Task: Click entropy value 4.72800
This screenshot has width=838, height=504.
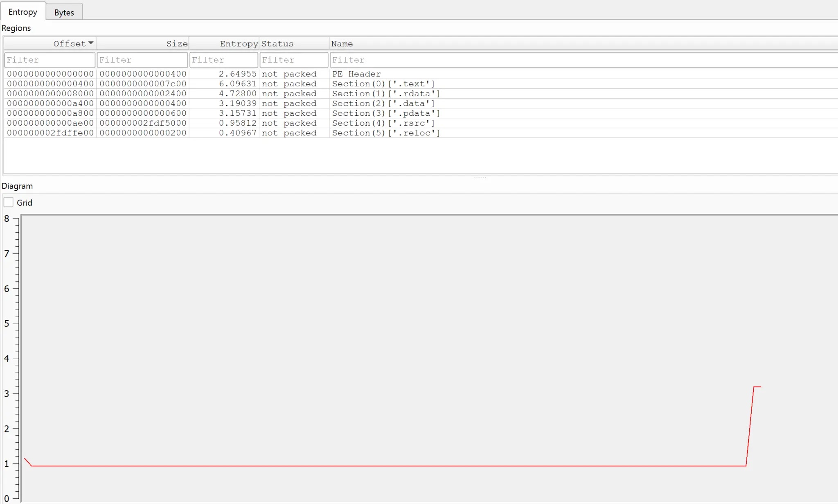Action: coord(237,94)
